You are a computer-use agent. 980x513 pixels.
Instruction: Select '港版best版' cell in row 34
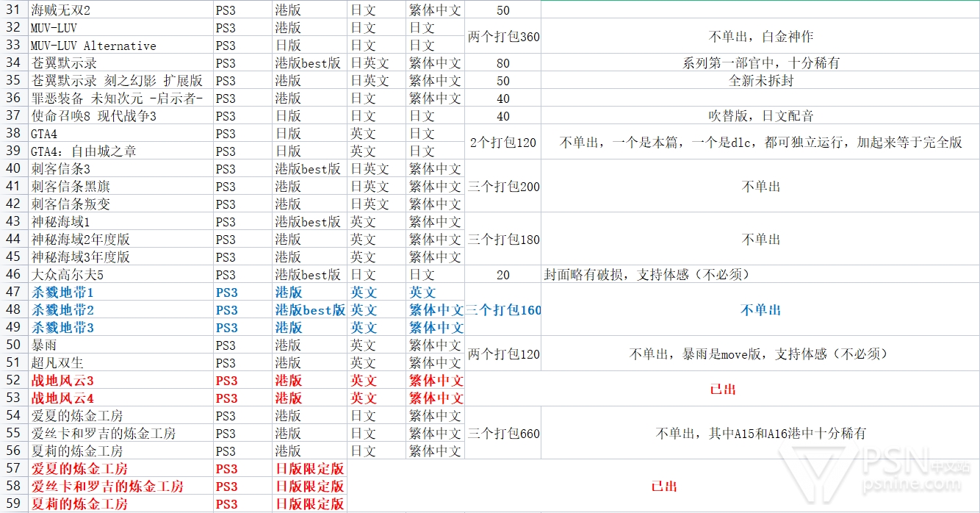(309, 63)
